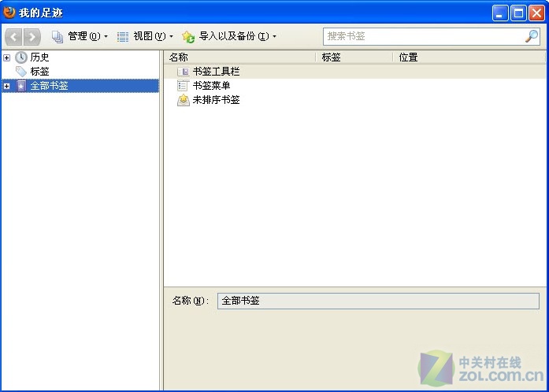Click the list view icon beside 视图
The width and height of the screenshot is (549, 392).
(123, 36)
